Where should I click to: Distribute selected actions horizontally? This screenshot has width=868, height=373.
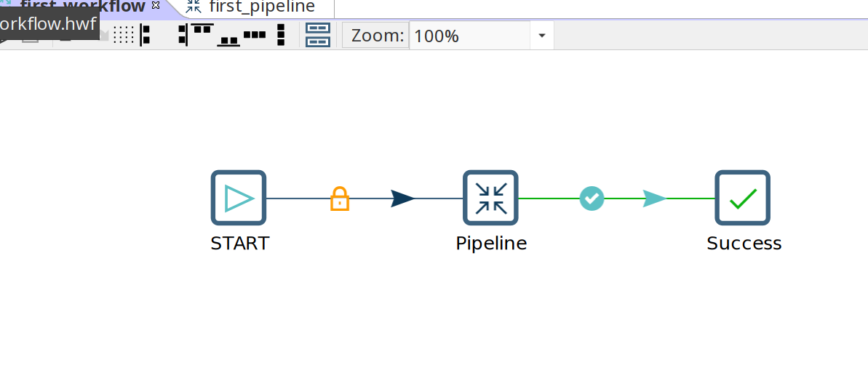(255, 34)
